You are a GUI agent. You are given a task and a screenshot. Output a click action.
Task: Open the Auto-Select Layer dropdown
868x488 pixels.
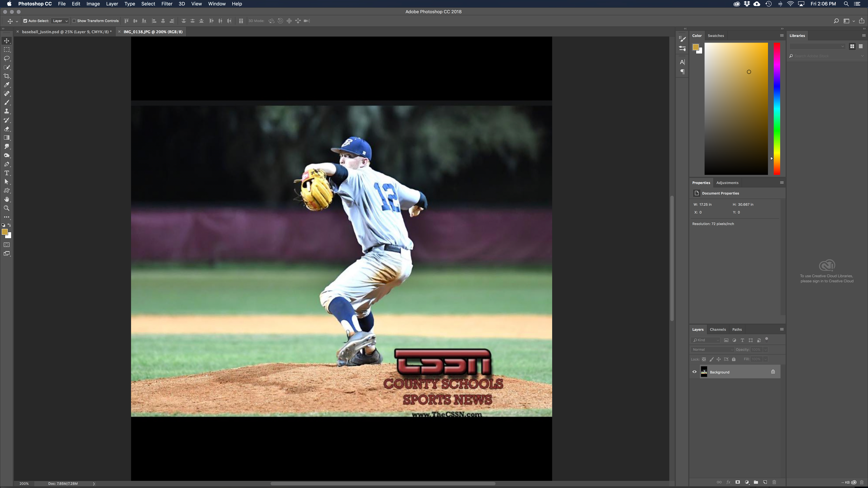click(60, 21)
